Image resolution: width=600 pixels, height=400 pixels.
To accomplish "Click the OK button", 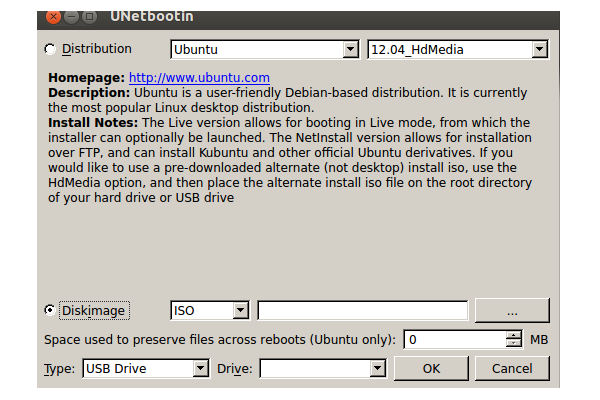I will pyautogui.click(x=431, y=368).
